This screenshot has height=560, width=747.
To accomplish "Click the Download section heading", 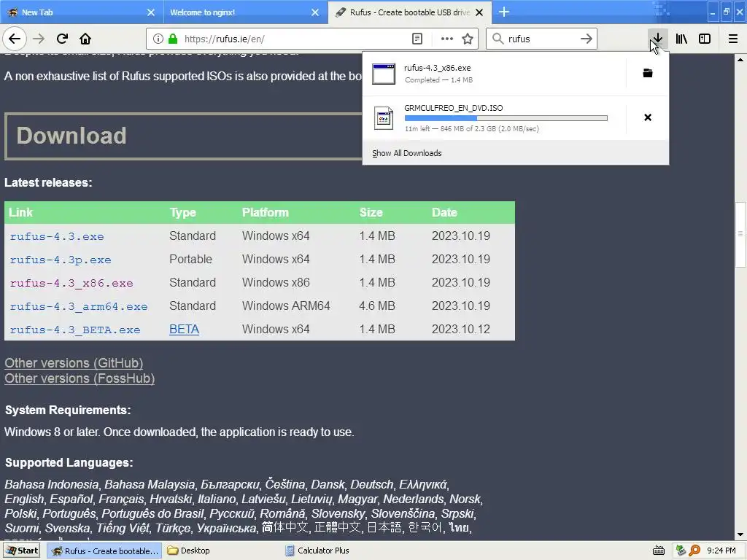I will [71, 136].
